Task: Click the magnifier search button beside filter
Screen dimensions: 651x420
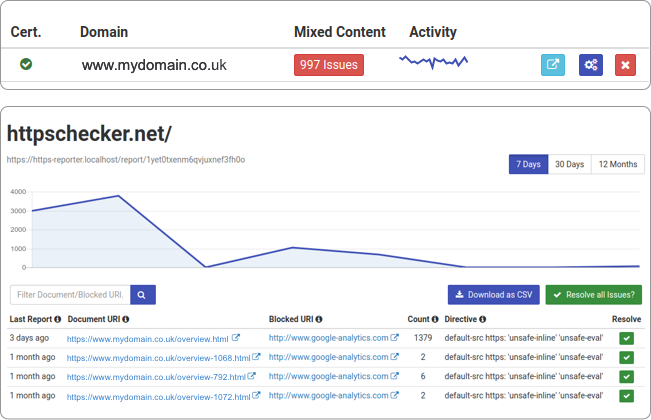Action: (x=144, y=295)
